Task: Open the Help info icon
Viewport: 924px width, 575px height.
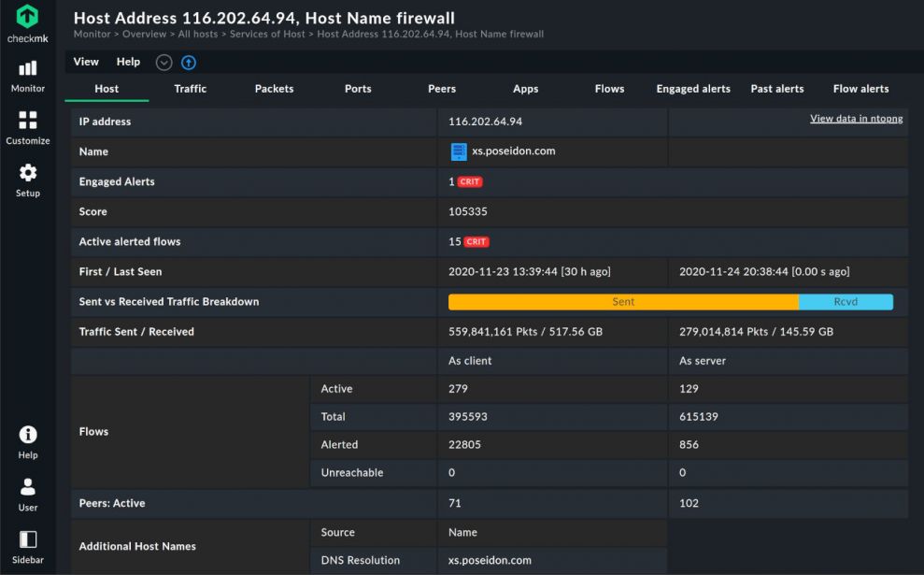Action: coord(28,435)
